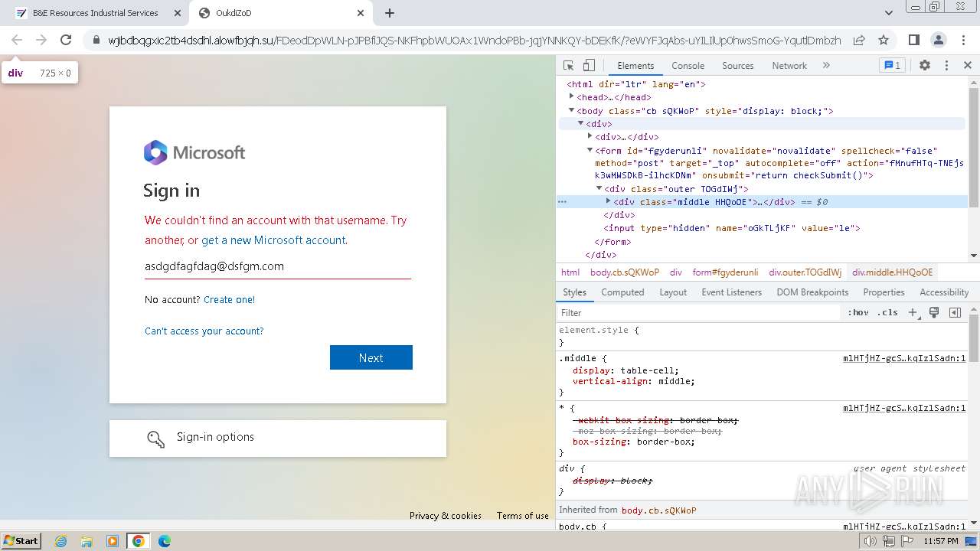Image resolution: width=980 pixels, height=551 pixels.
Task: Open the console issues counter badge
Action: (x=892, y=66)
